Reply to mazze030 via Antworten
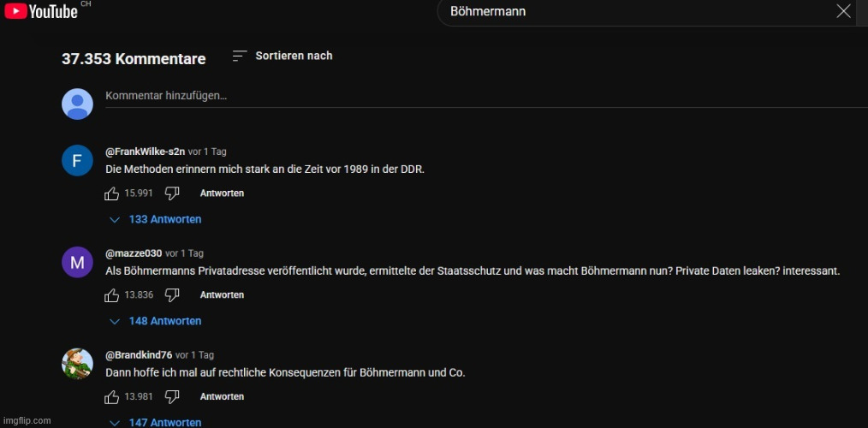The height and width of the screenshot is (428, 868). tap(222, 295)
